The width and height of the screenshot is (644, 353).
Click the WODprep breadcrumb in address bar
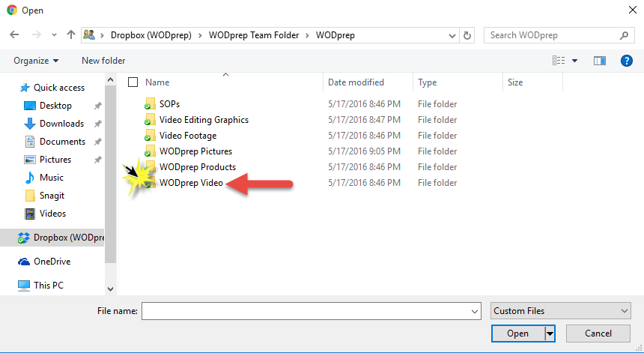335,35
